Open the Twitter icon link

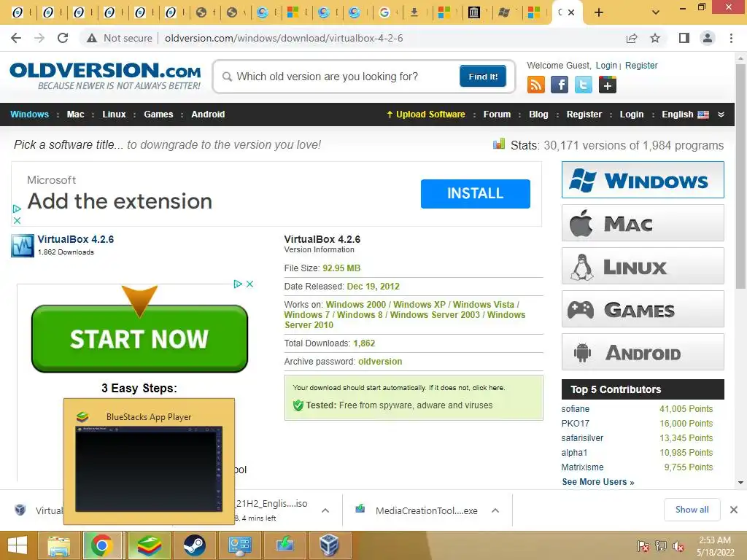click(x=583, y=85)
